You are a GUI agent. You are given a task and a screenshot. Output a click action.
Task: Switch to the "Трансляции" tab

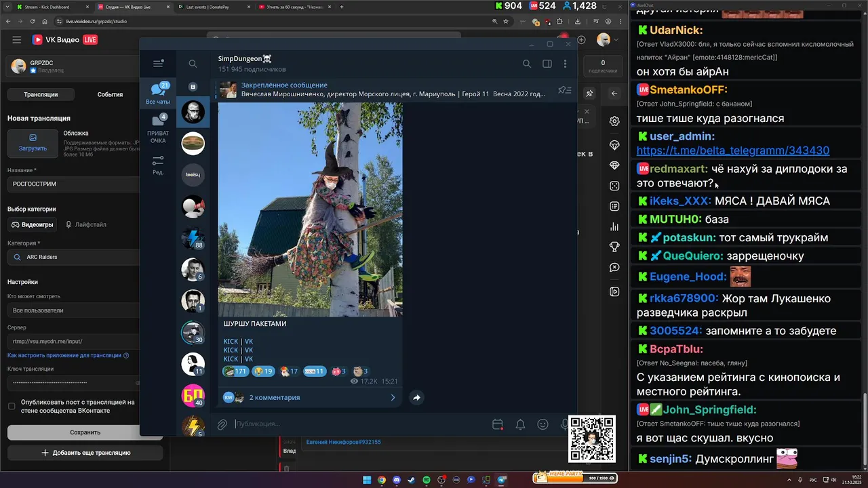click(x=41, y=94)
